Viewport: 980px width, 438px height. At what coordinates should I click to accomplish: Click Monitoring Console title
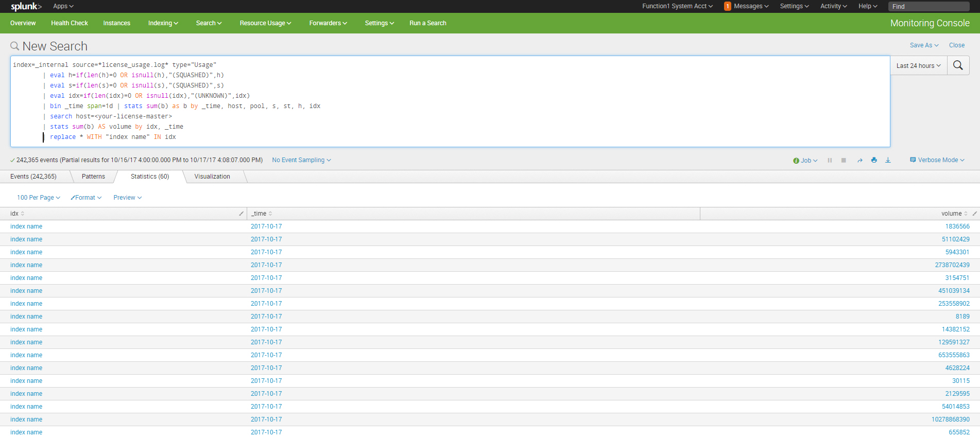(930, 23)
